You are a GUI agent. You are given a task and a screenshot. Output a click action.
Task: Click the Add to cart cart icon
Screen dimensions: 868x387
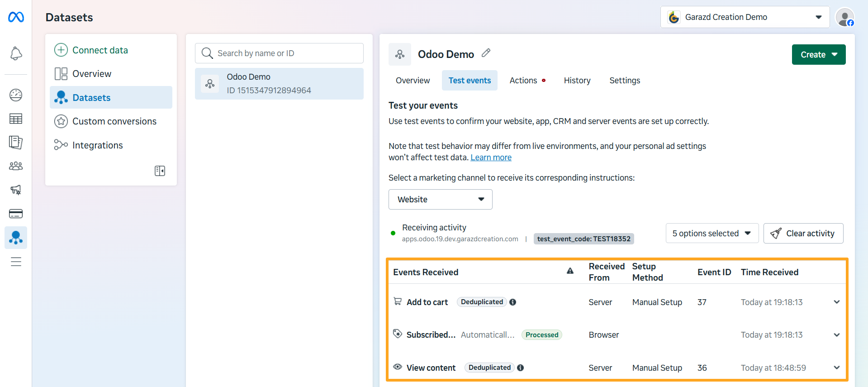pyautogui.click(x=398, y=301)
